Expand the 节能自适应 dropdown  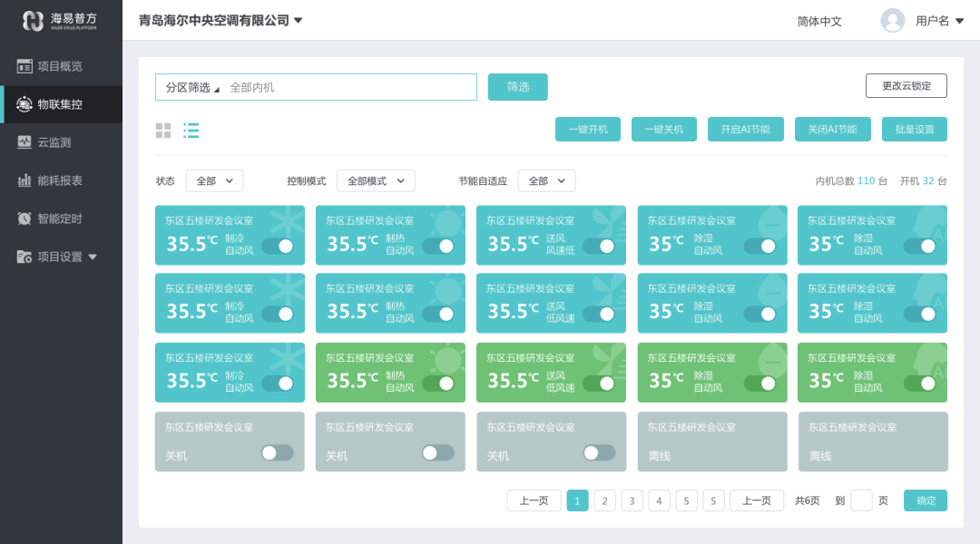(x=546, y=181)
